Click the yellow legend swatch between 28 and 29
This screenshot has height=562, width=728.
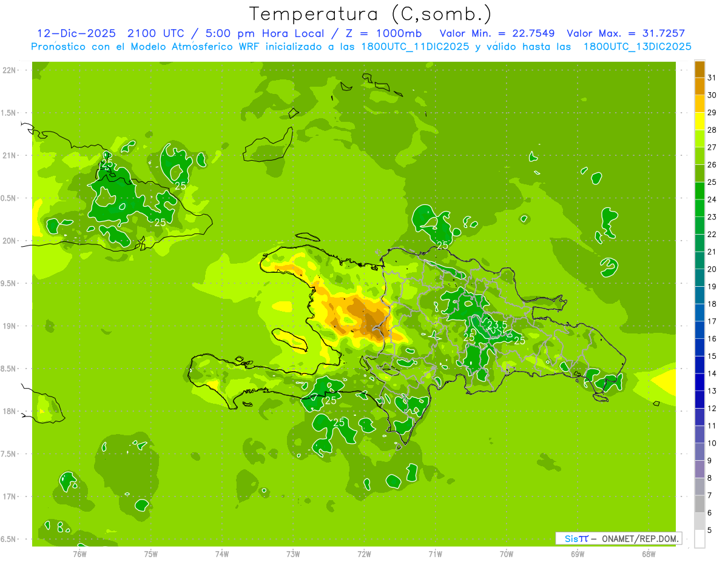[x=699, y=121]
